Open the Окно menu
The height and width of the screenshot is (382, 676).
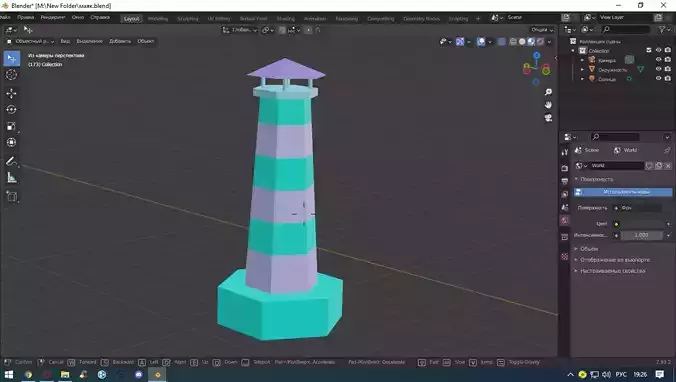[x=78, y=18]
